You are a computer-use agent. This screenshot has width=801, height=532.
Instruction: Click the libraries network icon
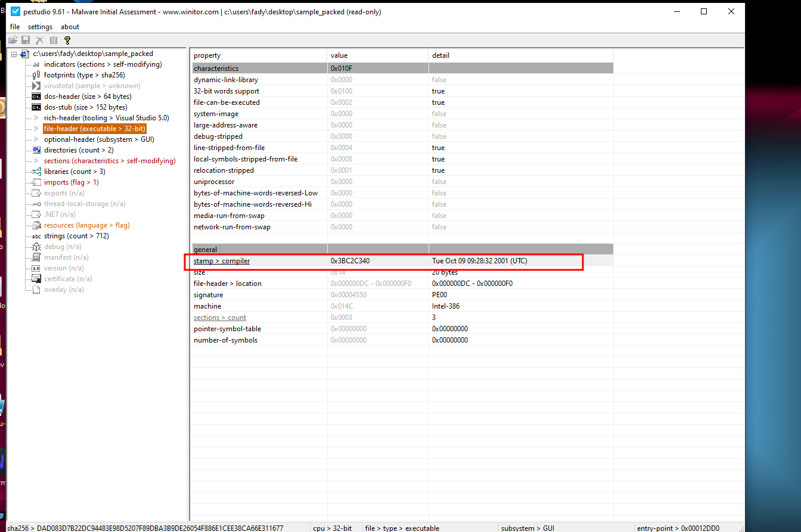(36, 172)
